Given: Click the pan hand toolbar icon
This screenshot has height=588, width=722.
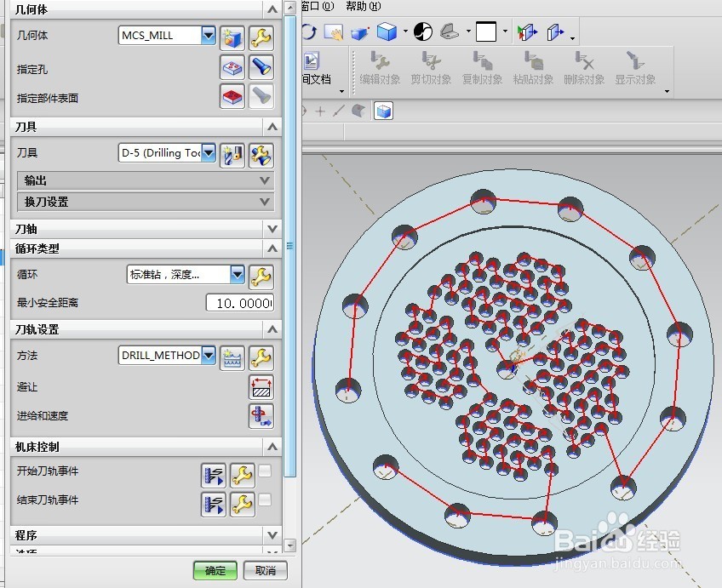Looking at the screenshot, I should coord(334,32).
